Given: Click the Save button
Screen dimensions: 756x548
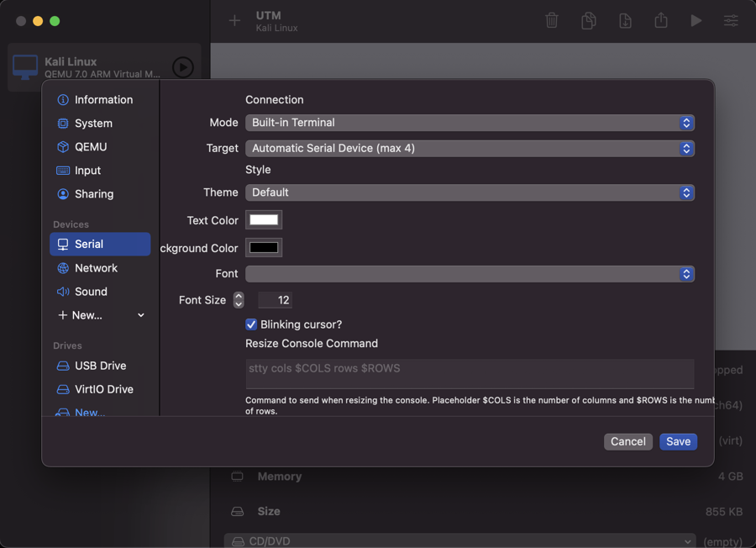Looking at the screenshot, I should 678,441.
